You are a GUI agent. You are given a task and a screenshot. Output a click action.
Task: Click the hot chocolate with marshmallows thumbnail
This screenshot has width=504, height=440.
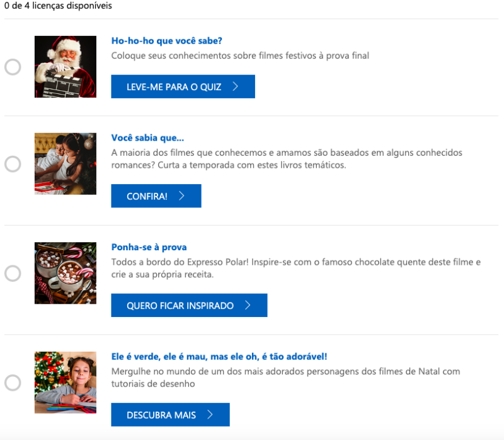[66, 273]
